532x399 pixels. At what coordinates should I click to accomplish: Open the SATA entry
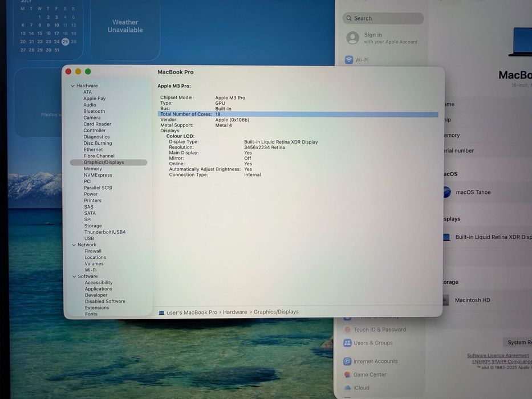90,213
